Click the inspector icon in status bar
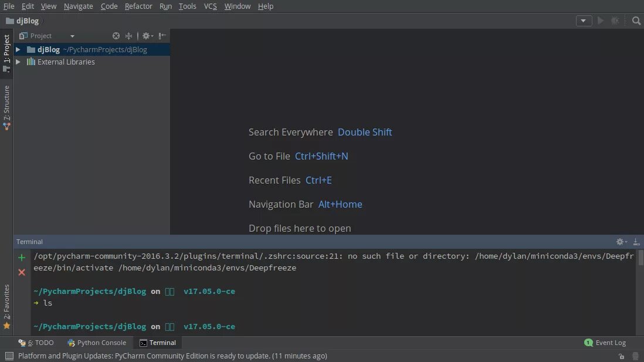 [635, 356]
